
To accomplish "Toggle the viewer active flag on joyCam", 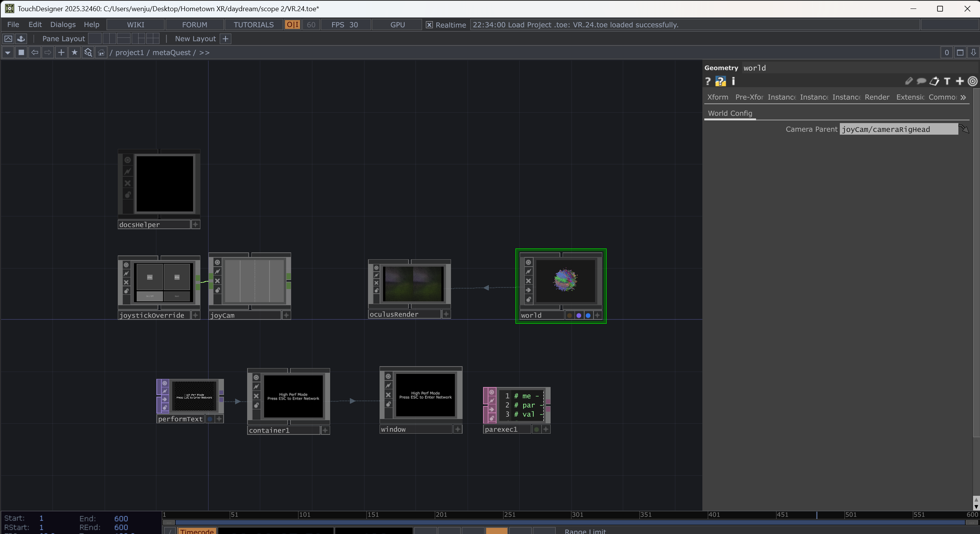I will click(217, 262).
